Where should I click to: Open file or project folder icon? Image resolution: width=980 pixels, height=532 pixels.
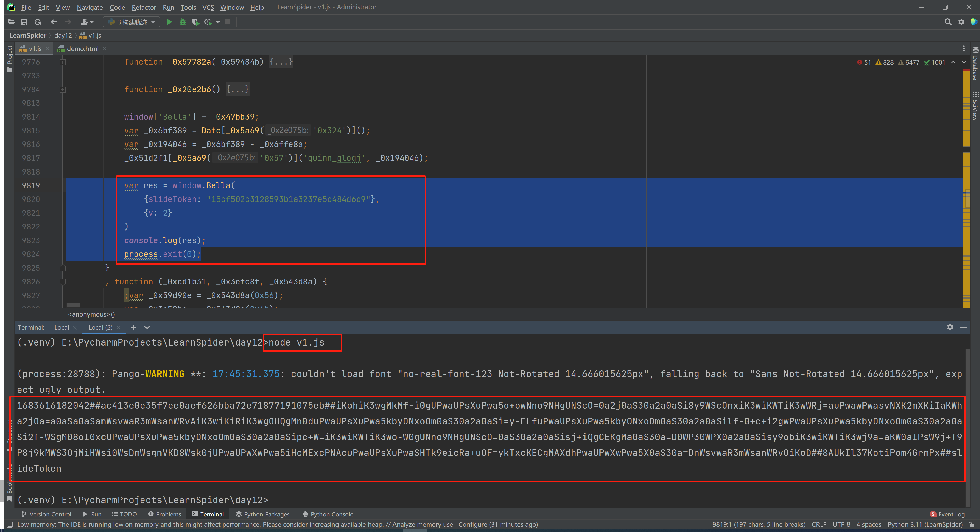(11, 22)
